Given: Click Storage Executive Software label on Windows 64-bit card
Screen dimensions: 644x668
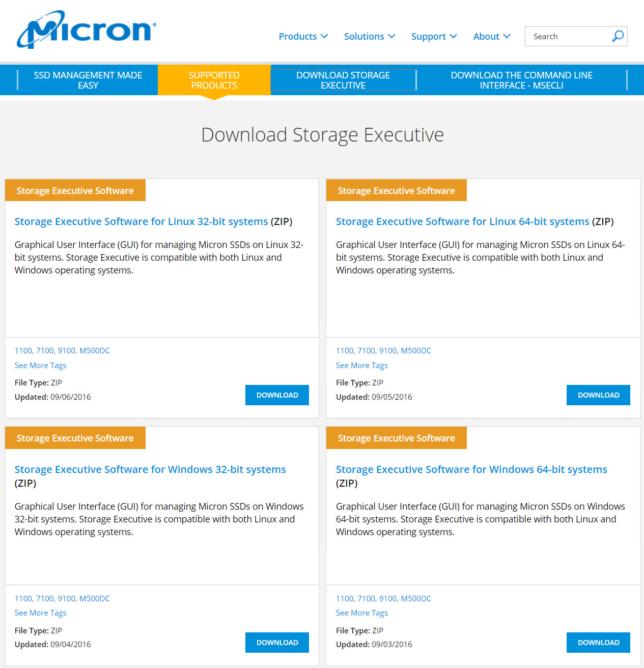Looking at the screenshot, I should pyautogui.click(x=397, y=438).
